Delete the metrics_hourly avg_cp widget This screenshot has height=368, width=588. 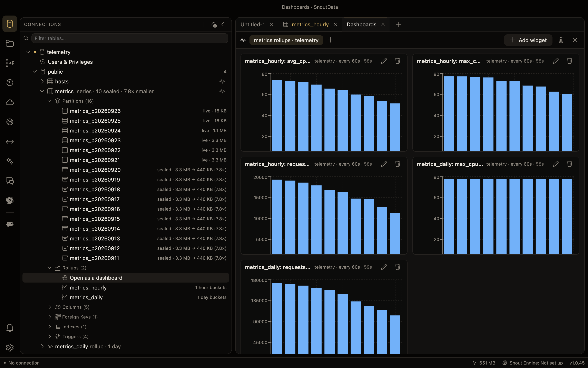398,61
